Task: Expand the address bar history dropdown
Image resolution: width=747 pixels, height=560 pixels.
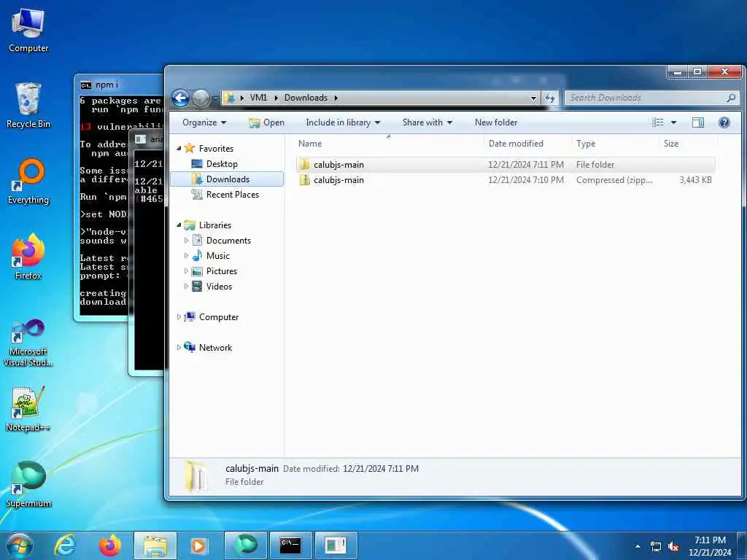Action: point(533,98)
